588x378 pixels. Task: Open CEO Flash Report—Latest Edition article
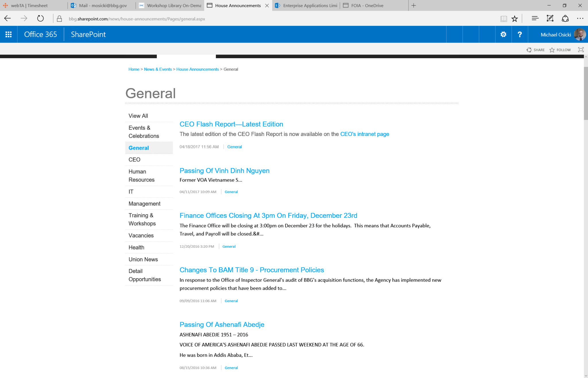(x=231, y=124)
